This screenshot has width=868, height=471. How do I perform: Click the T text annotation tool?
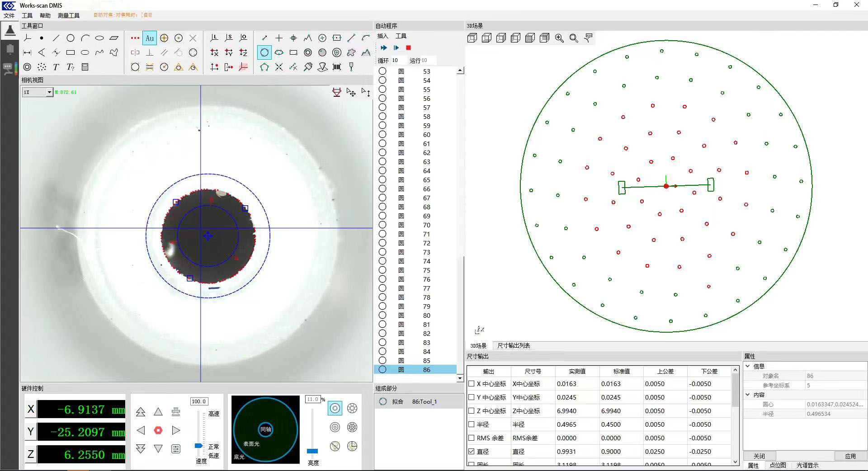pyautogui.click(x=56, y=67)
